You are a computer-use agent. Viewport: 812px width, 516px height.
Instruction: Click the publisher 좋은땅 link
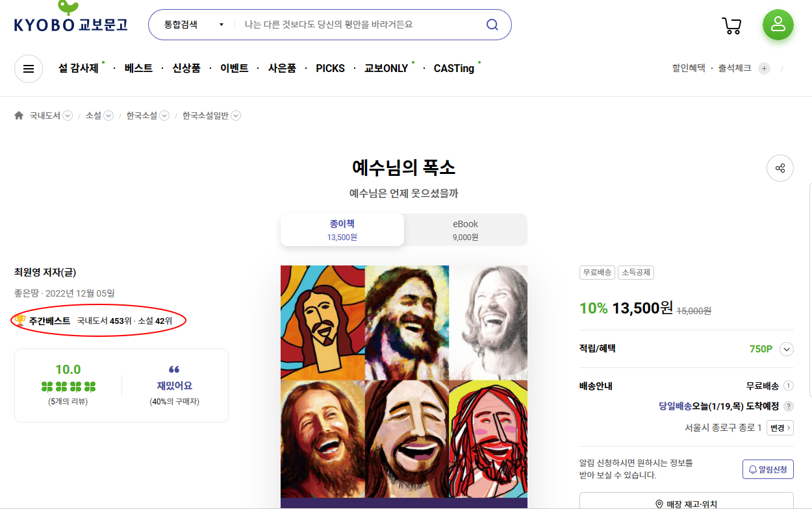25,293
